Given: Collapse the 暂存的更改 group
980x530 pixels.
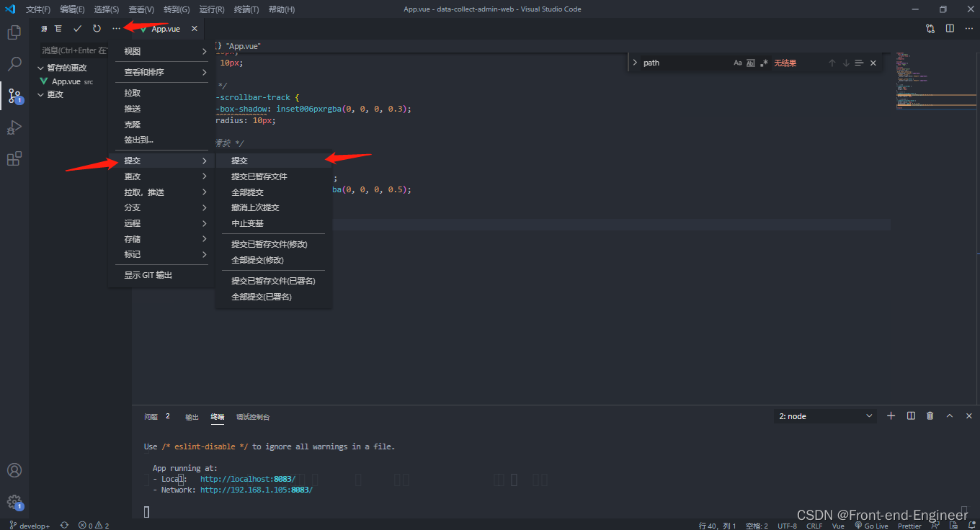Looking at the screenshot, I should [x=41, y=68].
